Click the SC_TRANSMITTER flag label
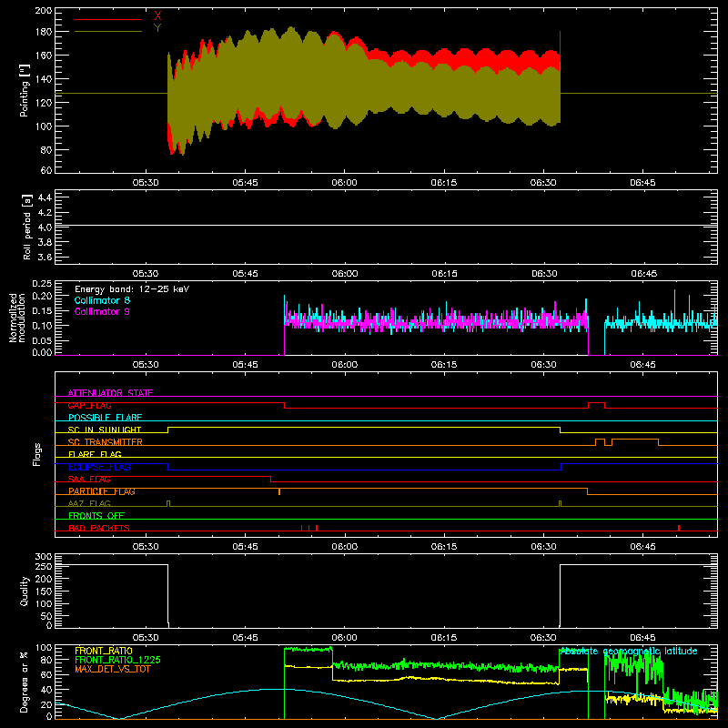Screen dimensions: 728x728 (106, 442)
